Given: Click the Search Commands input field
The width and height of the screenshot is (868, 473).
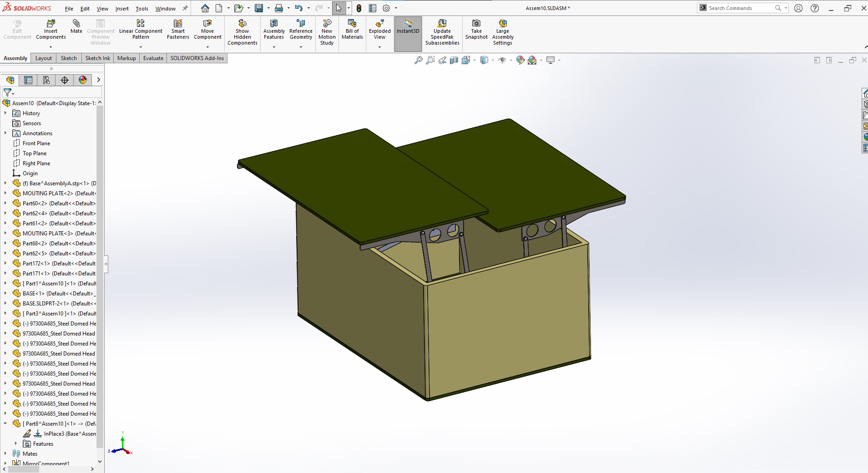Looking at the screenshot, I should tap(739, 8).
